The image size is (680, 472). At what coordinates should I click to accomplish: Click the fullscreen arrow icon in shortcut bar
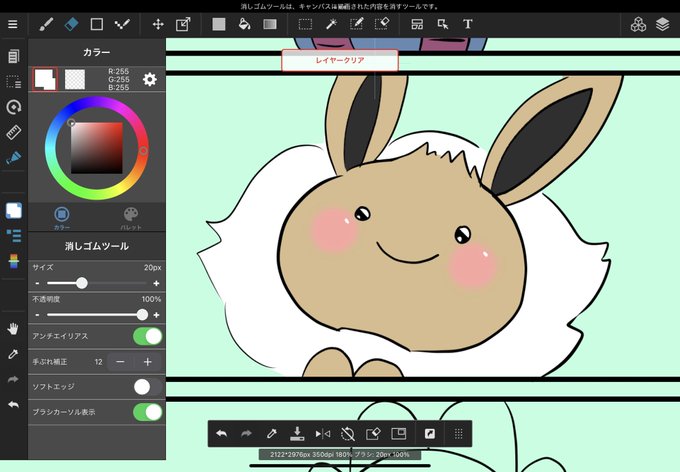(429, 433)
